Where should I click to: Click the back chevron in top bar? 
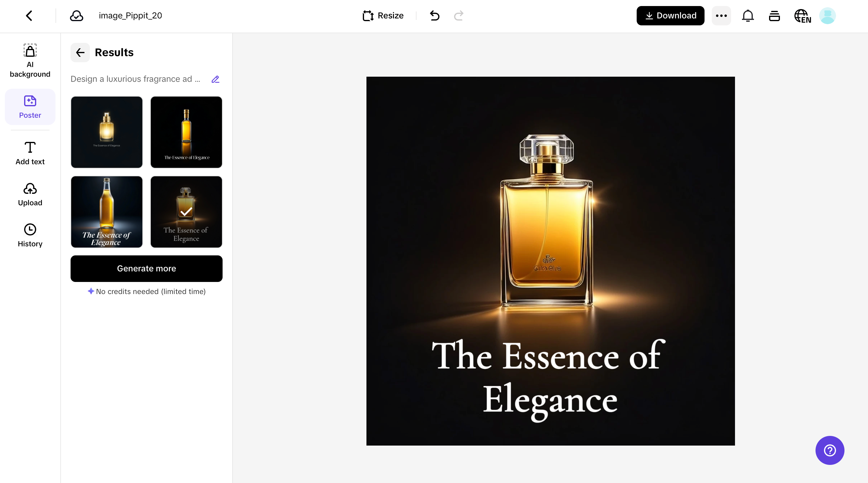(x=29, y=15)
